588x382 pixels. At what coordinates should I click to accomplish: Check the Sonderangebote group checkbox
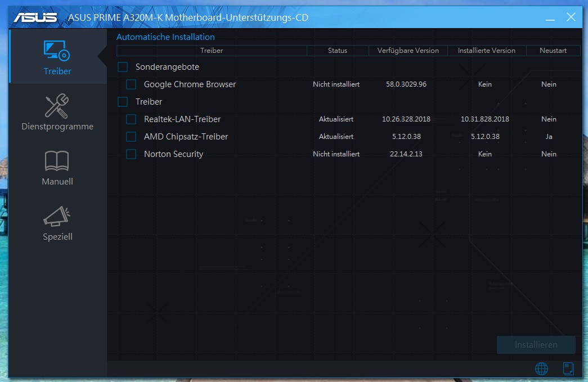pos(123,67)
